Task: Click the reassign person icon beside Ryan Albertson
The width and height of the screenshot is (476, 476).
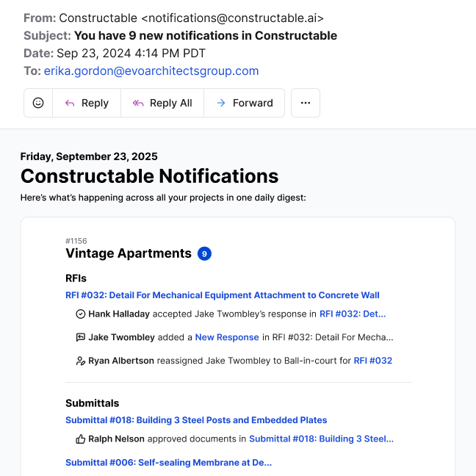Action: 81,361
